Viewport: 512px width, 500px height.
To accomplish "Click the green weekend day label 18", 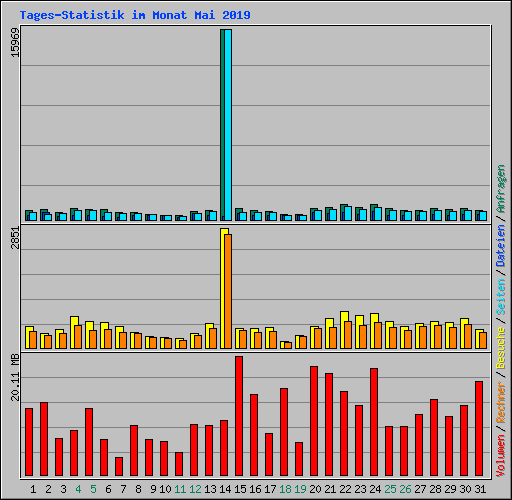I will click(285, 489).
